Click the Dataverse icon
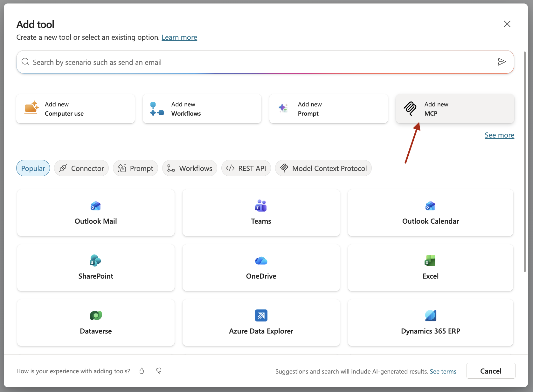Screen dimensions: 533x392 (x=96, y=315)
